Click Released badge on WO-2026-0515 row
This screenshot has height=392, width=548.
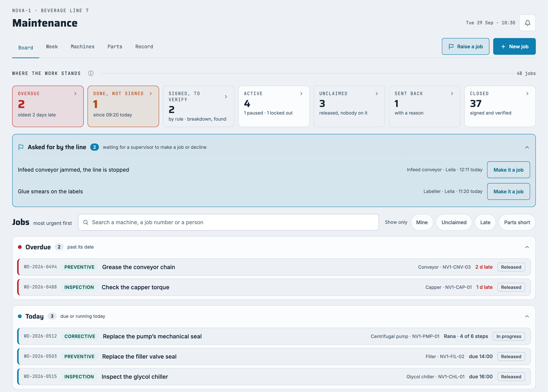pos(511,377)
